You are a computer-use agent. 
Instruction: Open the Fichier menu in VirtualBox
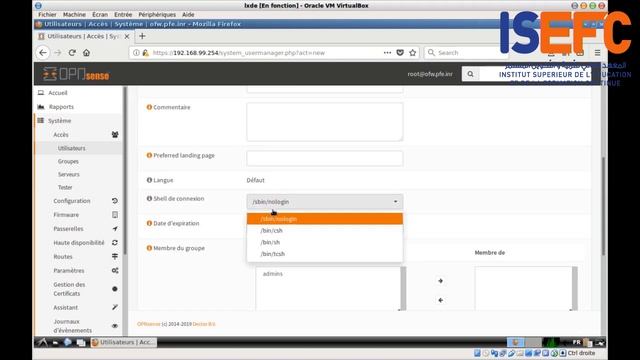47,14
